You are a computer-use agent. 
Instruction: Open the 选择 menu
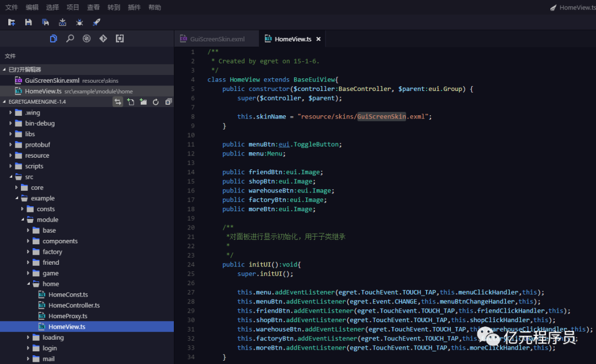pyautogui.click(x=52, y=7)
